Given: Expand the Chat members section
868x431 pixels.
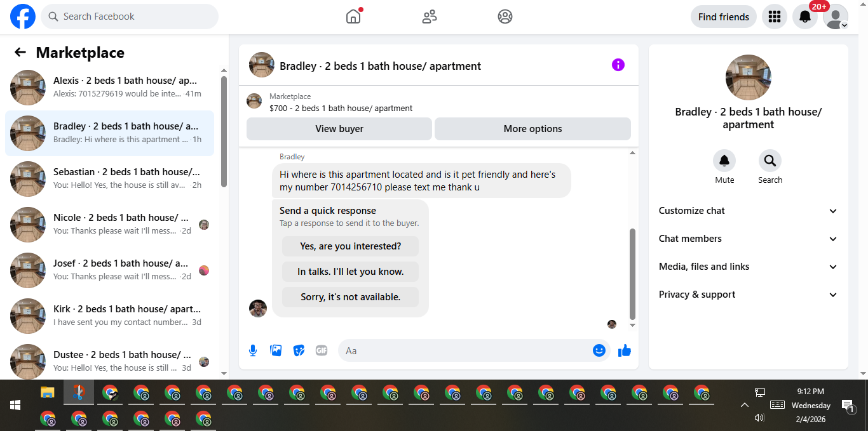Looking at the screenshot, I should pos(749,239).
